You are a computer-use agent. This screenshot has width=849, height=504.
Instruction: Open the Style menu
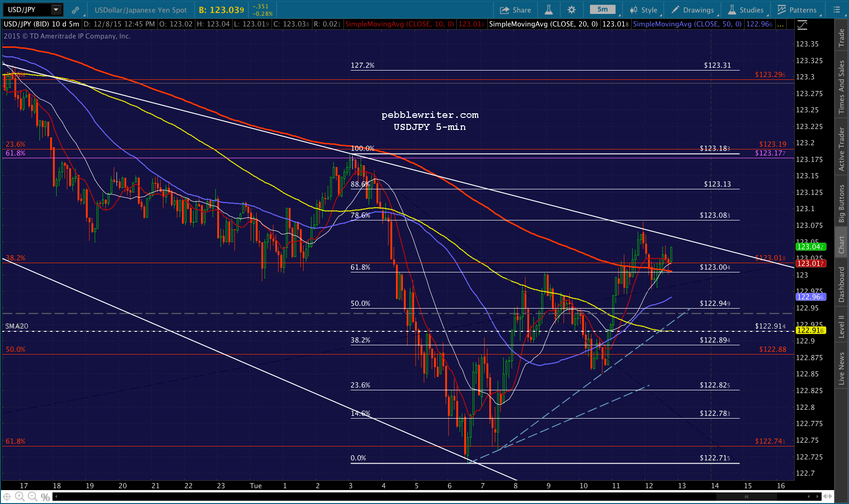[x=644, y=10]
